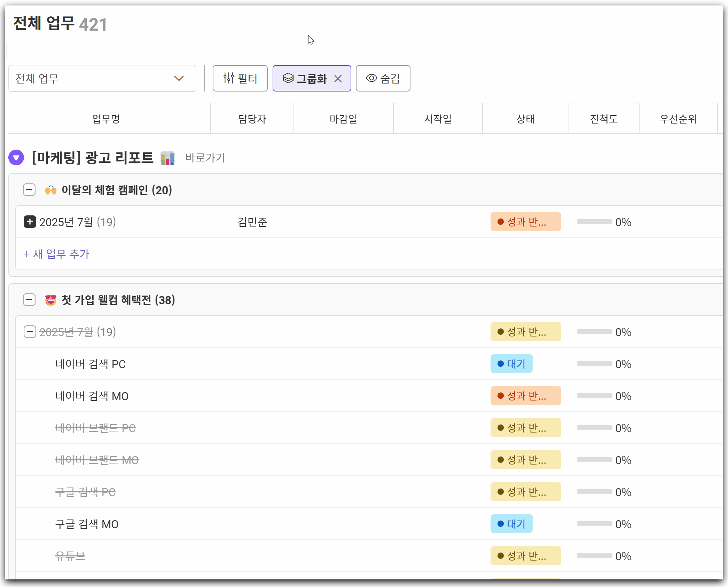Screen dimensions: 728x587
Task: Remove grouping with the X icon
Action: (x=338, y=79)
